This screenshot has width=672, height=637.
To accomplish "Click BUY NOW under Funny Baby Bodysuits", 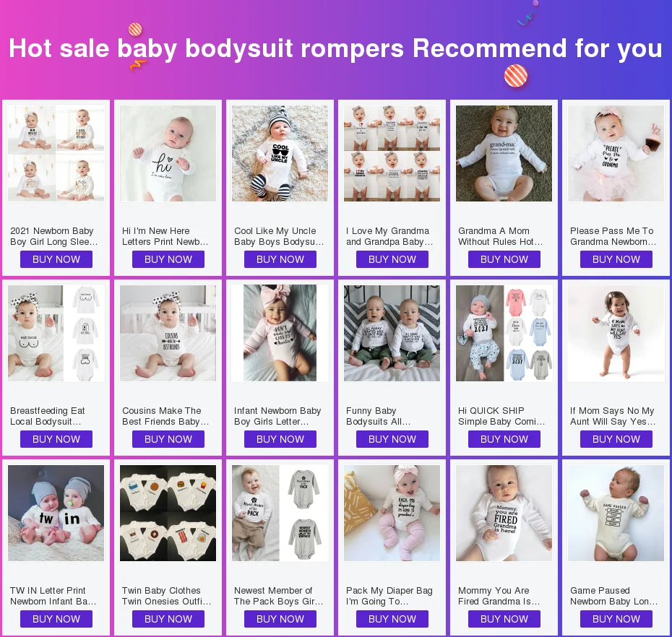I will pyautogui.click(x=392, y=440).
